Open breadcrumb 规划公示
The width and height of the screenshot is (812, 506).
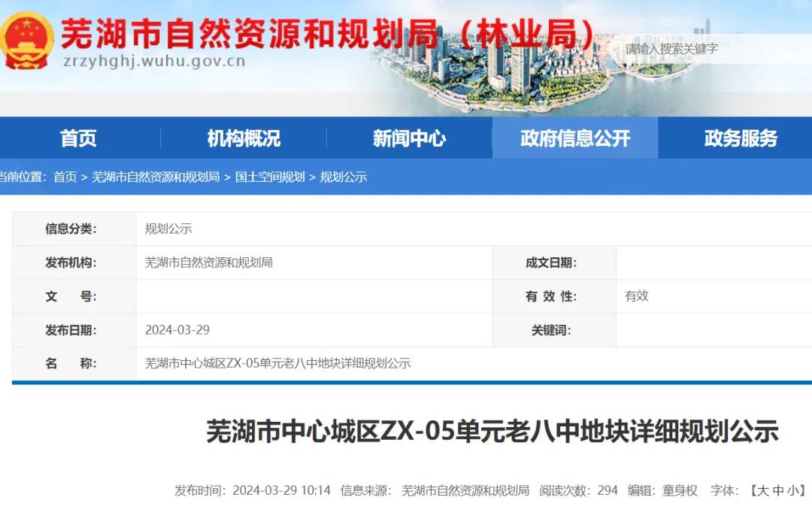tap(344, 177)
